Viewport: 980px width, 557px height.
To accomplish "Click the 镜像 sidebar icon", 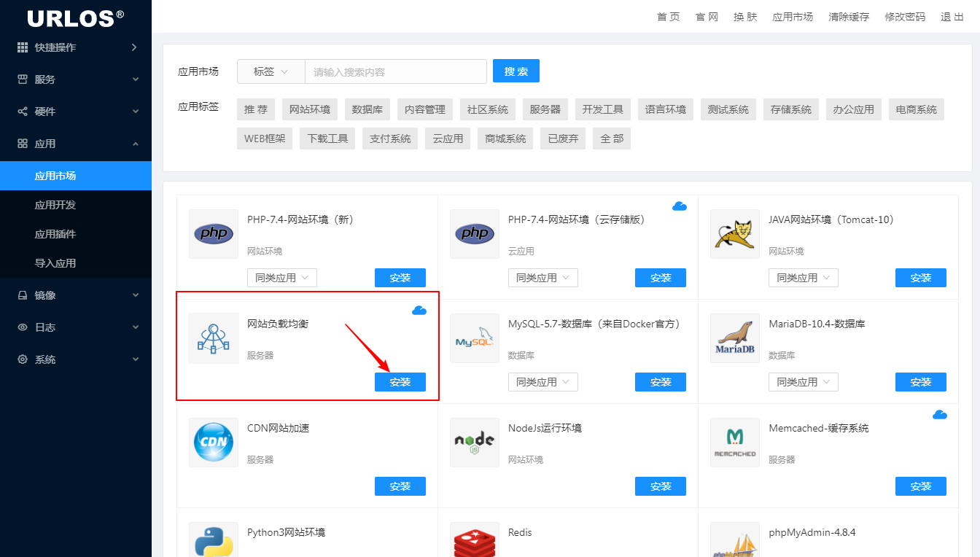I will 23,295.
